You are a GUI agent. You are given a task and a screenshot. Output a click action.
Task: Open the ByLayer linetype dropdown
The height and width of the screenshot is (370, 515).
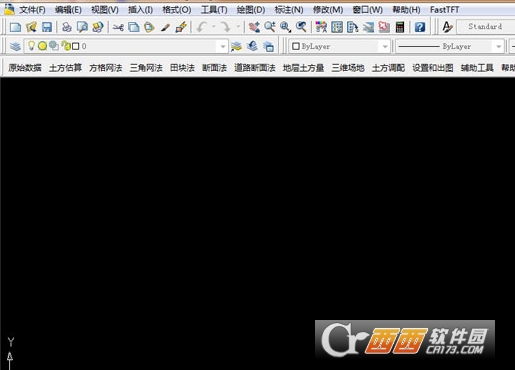(499, 46)
